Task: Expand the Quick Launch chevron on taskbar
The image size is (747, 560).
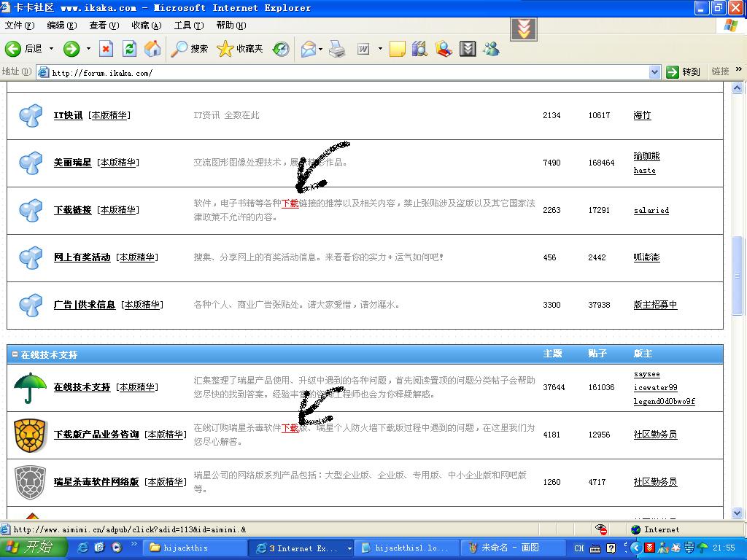Action: point(134,544)
